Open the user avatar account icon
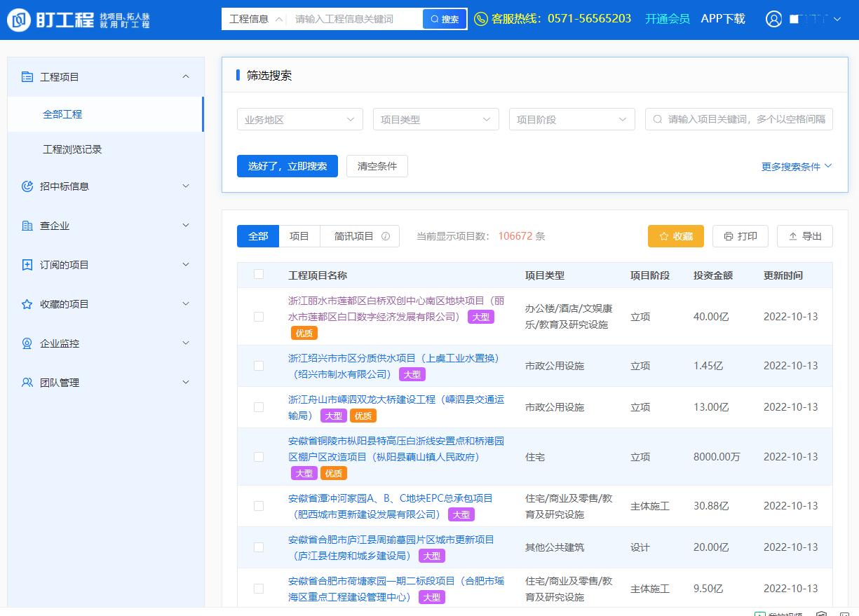859x616 pixels. point(773,19)
